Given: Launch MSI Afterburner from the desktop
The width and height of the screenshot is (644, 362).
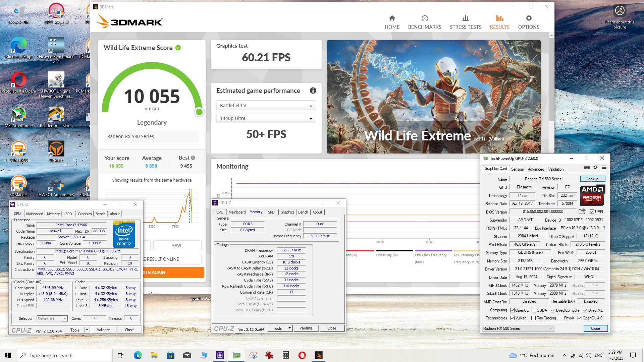Looking at the screenshot, I should click(x=19, y=118).
